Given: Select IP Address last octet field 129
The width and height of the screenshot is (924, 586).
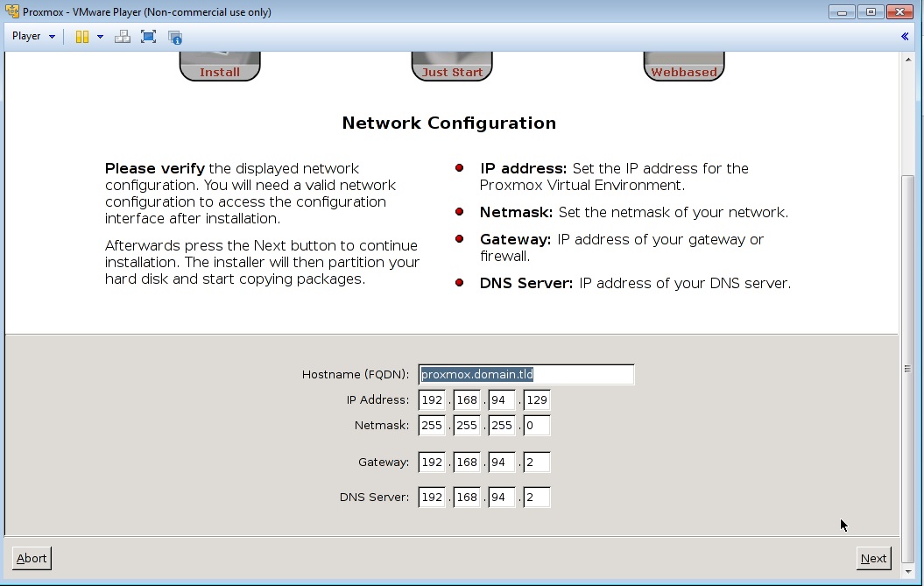Looking at the screenshot, I should (x=537, y=399).
